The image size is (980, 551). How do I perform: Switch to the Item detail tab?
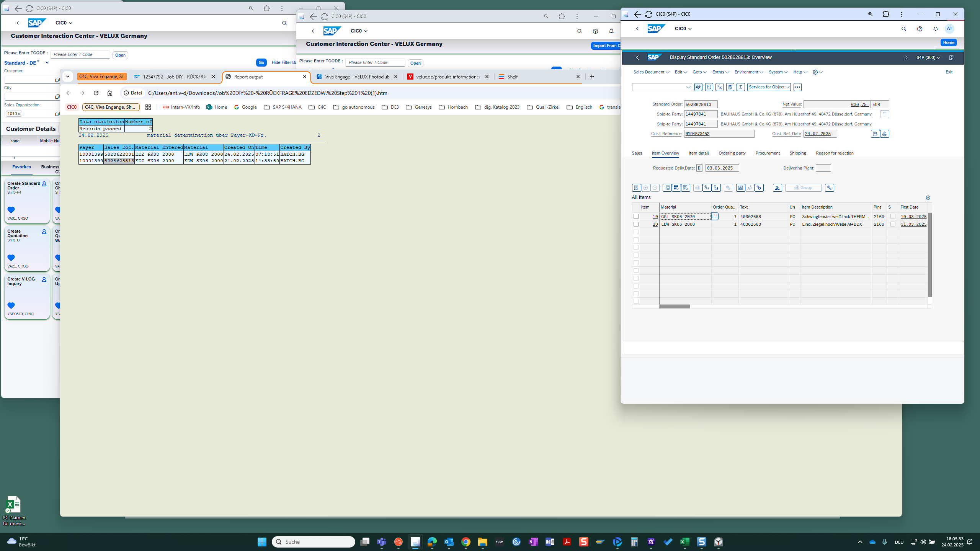point(699,153)
